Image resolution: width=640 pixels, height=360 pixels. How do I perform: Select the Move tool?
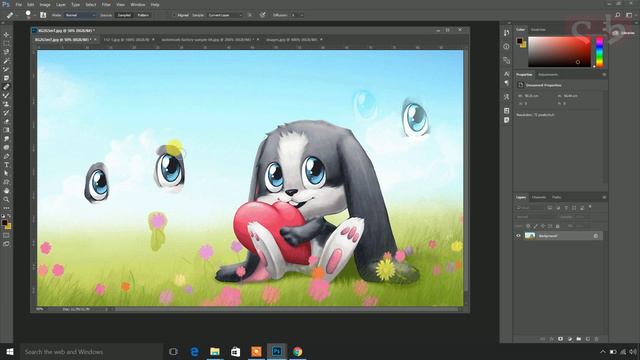click(6, 35)
